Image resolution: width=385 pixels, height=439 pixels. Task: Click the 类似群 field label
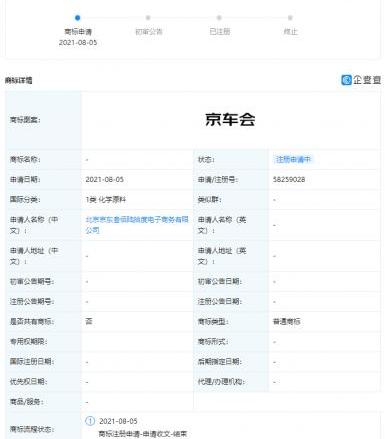point(210,199)
